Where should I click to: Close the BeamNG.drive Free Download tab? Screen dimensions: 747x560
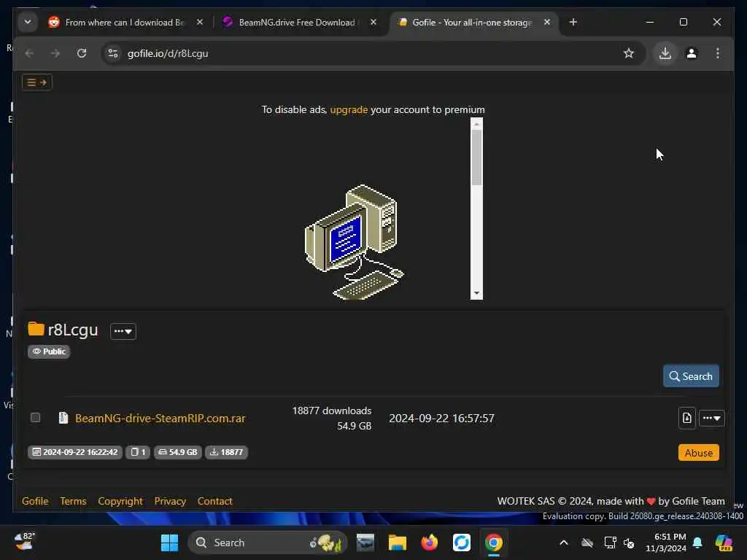[373, 22]
